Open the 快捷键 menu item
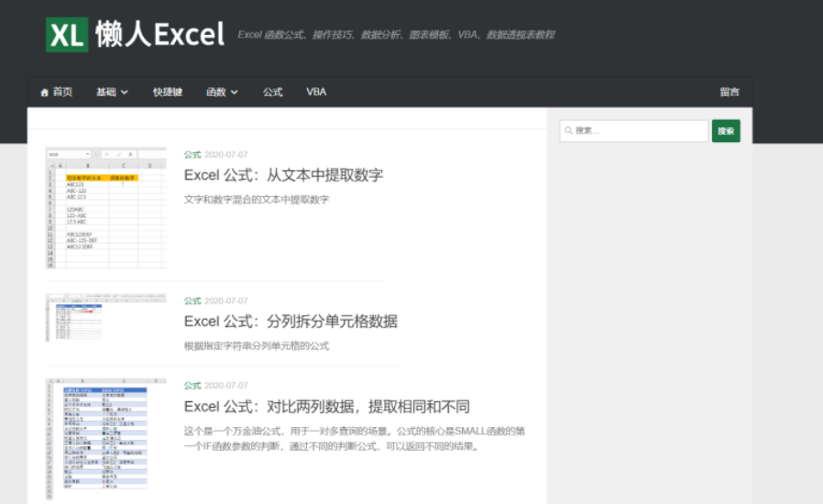Screen dimensions: 823x504 click(x=168, y=92)
